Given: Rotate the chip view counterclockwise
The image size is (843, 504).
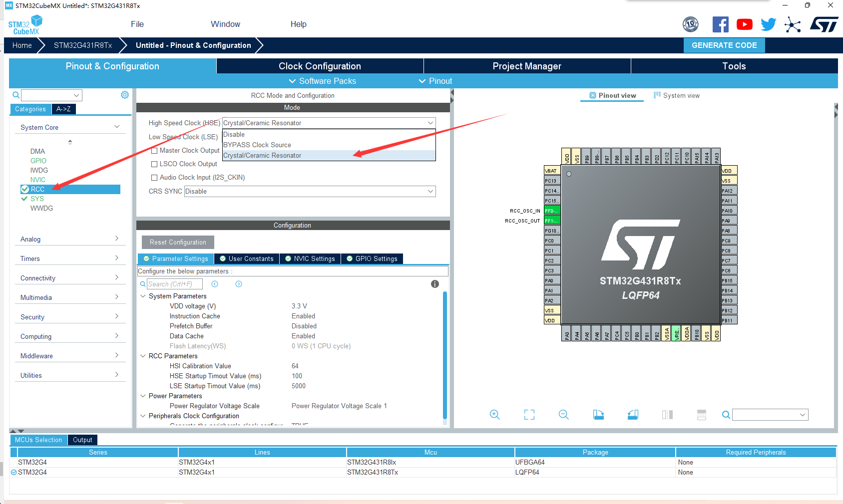Looking at the screenshot, I should 632,415.
